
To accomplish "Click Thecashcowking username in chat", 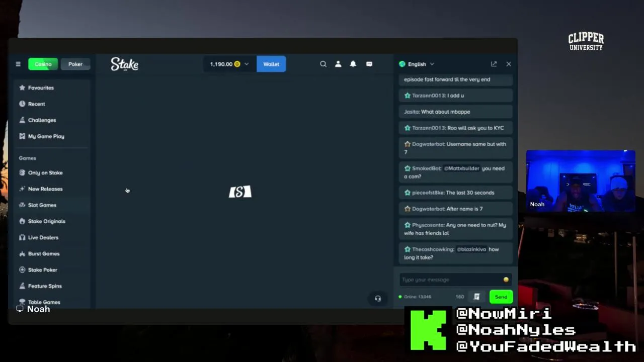I will tap(433, 249).
